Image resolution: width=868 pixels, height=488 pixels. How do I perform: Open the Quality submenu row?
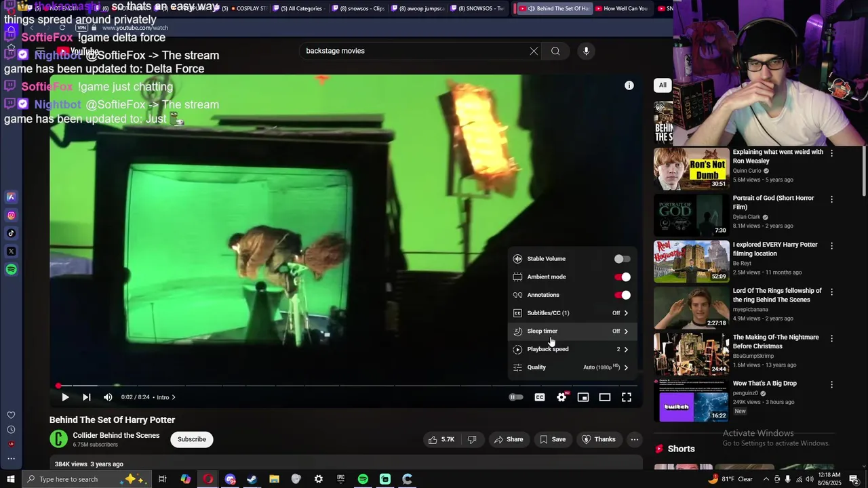click(x=572, y=367)
